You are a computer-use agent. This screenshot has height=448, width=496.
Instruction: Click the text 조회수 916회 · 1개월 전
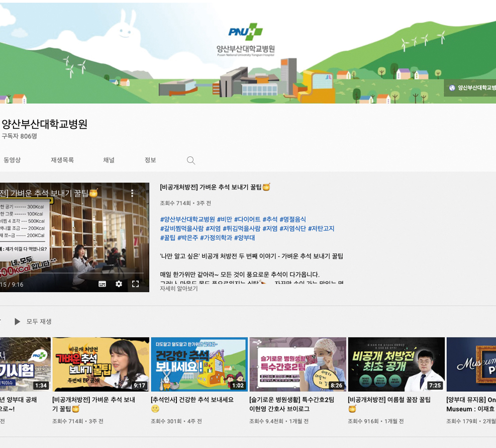click(x=376, y=421)
